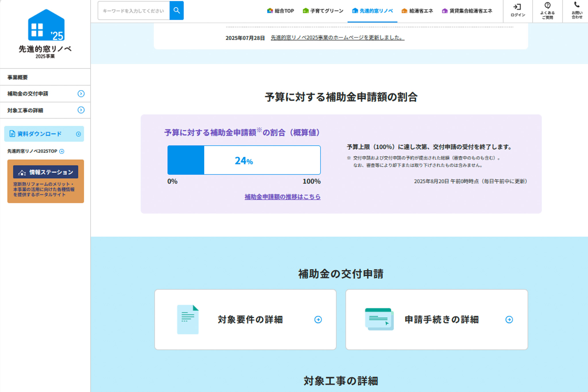The image size is (588, 392).
Task: Open 給湯省エネ navigation tab
Action: (x=417, y=11)
